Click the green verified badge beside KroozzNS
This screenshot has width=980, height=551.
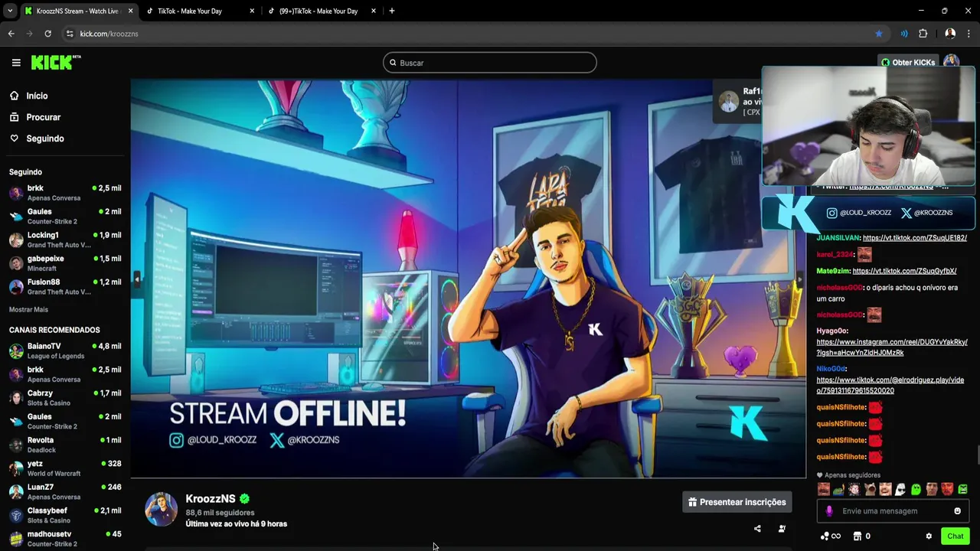tap(244, 499)
